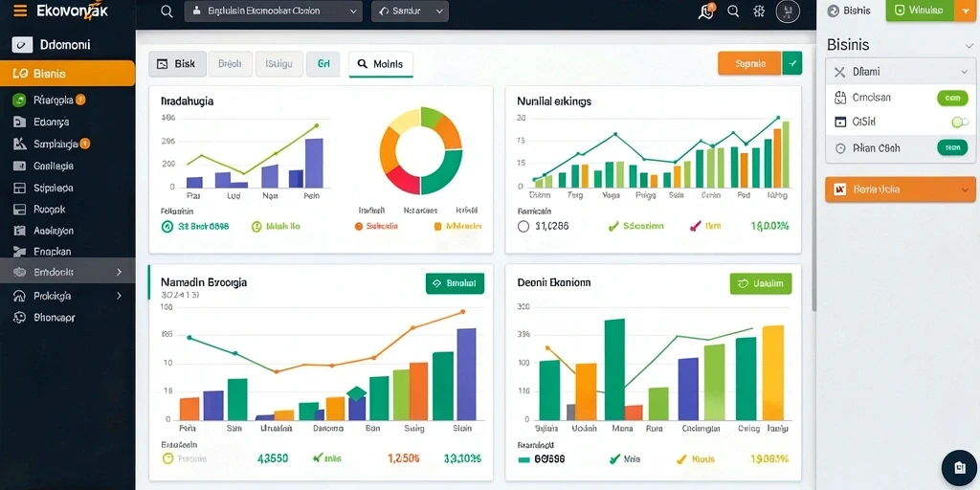Toggle the CiSH switch
Viewport: 980px width, 490px height.
960,122
